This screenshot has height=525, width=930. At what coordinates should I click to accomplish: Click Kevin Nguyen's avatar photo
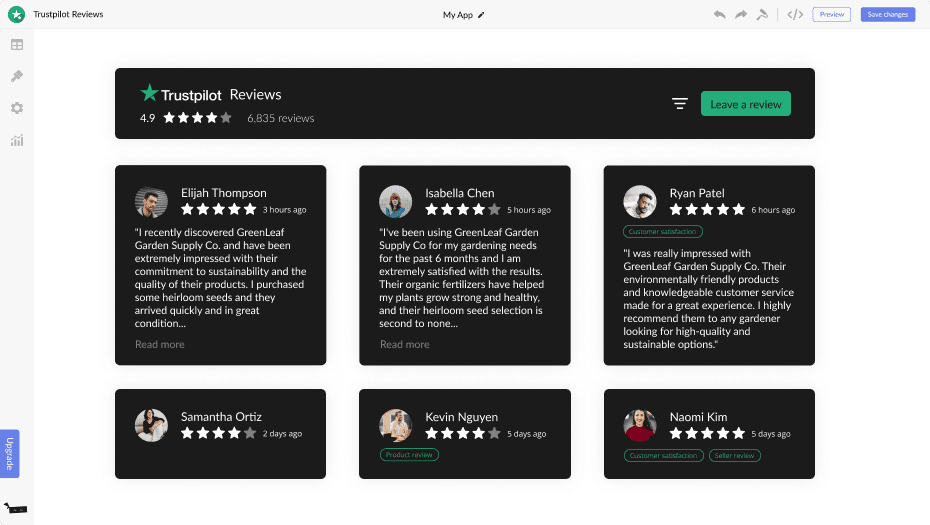tap(396, 425)
